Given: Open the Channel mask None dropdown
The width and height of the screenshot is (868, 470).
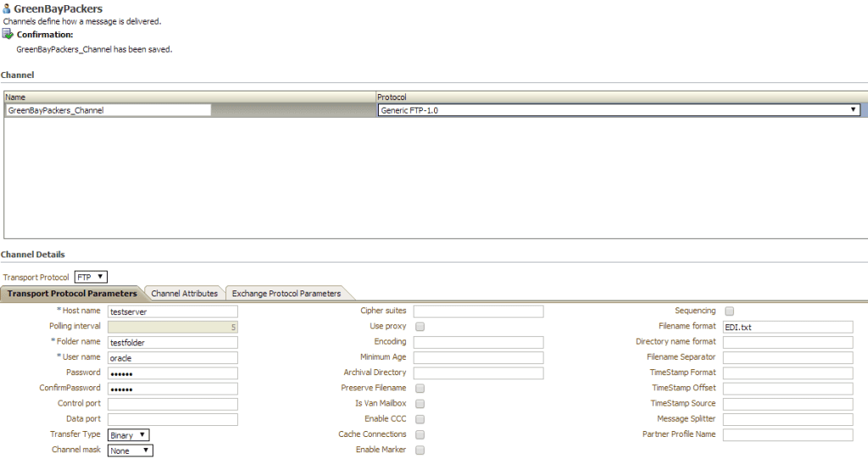Looking at the screenshot, I should 130,451.
